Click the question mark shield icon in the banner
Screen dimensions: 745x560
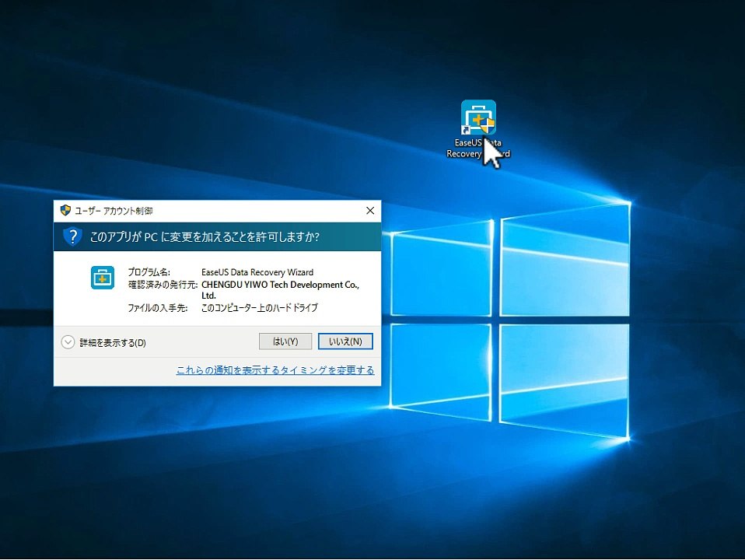72,236
